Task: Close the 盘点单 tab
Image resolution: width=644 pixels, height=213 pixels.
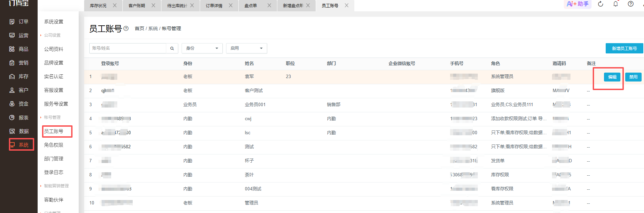Action: click(269, 5)
